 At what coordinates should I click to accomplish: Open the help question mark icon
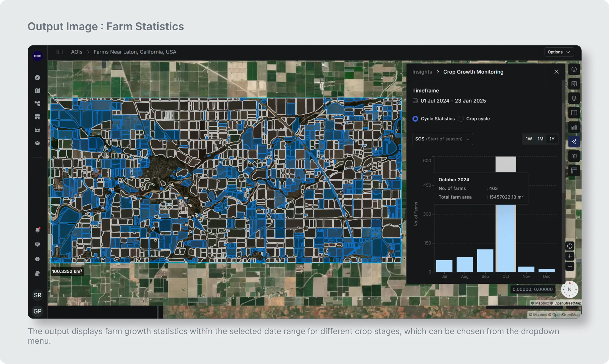(x=37, y=259)
